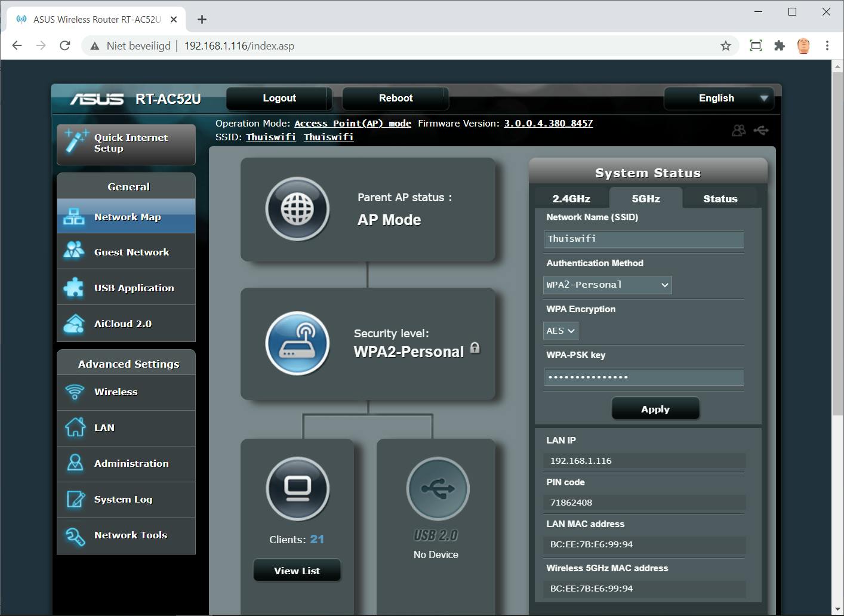This screenshot has height=616, width=844.
Task: Click the Not secure warning icon
Action: click(x=94, y=46)
